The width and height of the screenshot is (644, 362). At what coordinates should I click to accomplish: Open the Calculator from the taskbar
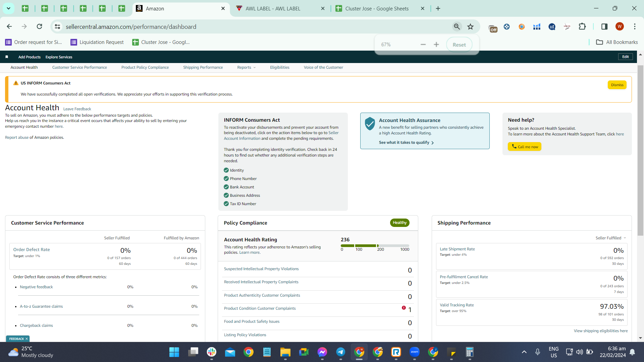470,352
